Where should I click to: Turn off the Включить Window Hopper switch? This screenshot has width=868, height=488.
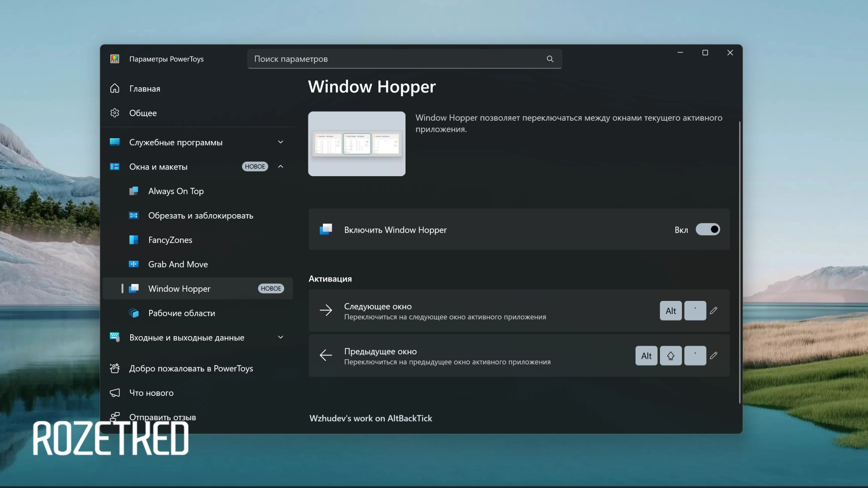point(708,230)
